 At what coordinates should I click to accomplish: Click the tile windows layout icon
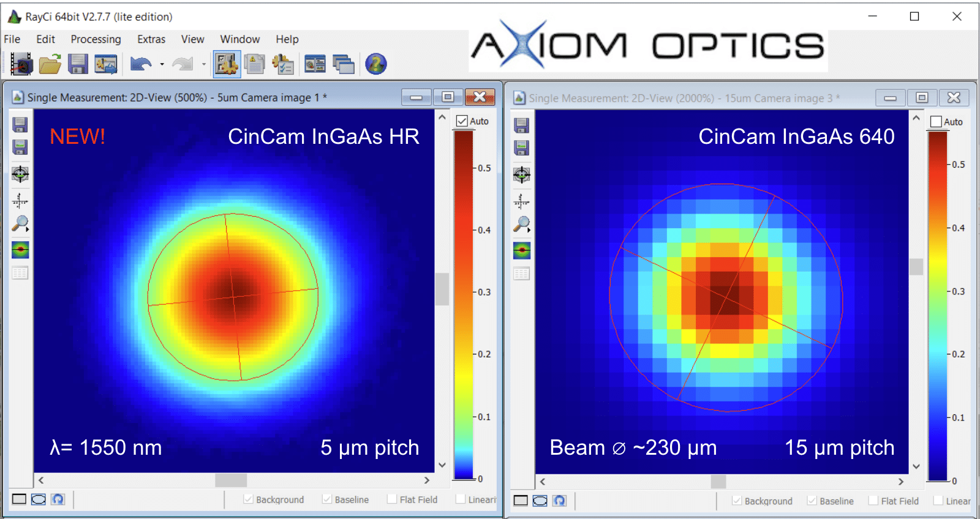(315, 64)
